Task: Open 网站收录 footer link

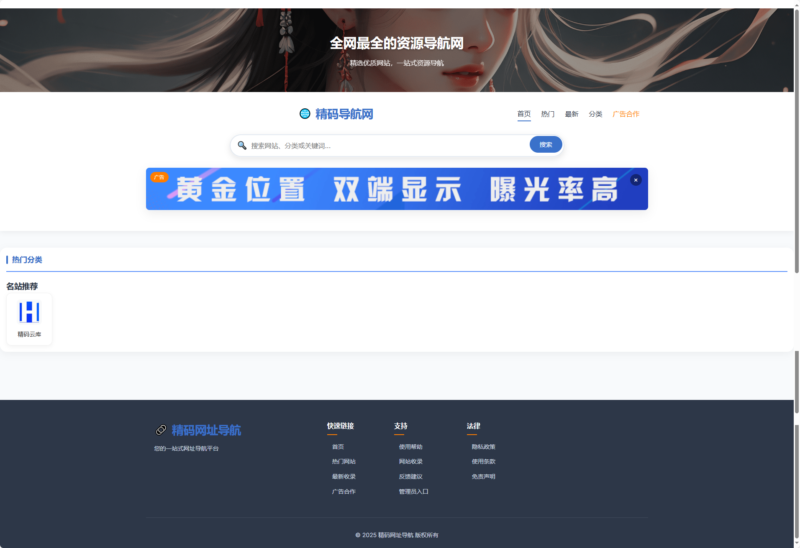Action: tap(411, 461)
